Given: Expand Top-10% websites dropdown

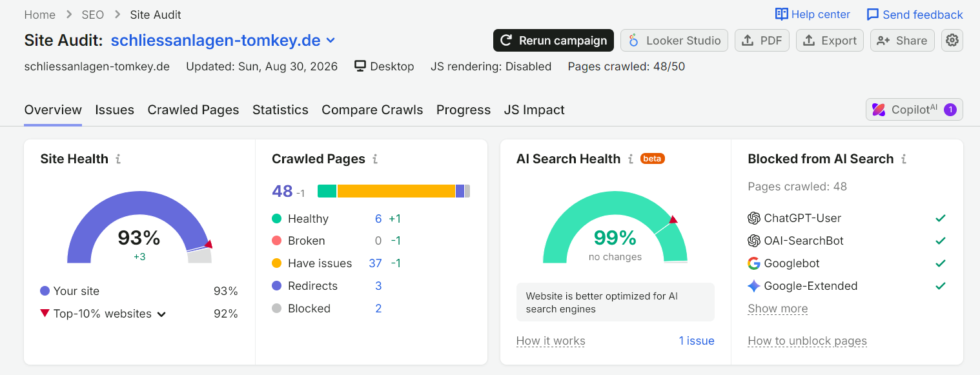Looking at the screenshot, I should click(x=161, y=314).
